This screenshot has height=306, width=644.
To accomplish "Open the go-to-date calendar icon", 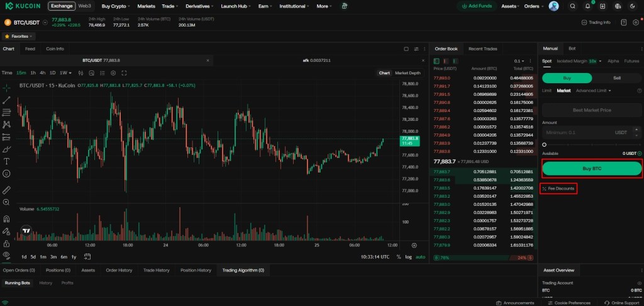I will [x=87, y=257].
